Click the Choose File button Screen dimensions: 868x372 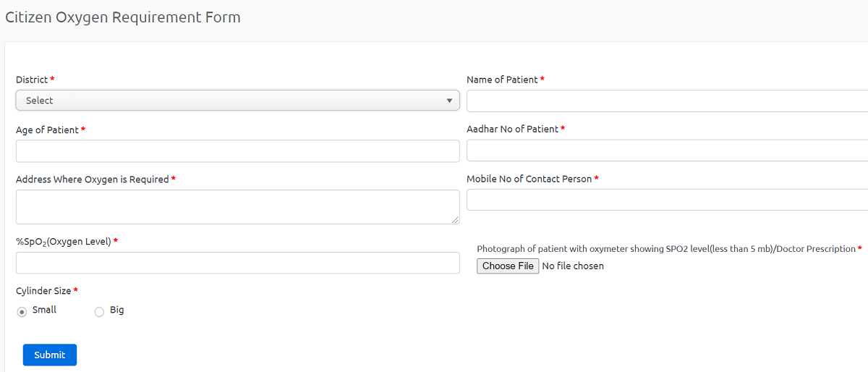pyautogui.click(x=508, y=266)
